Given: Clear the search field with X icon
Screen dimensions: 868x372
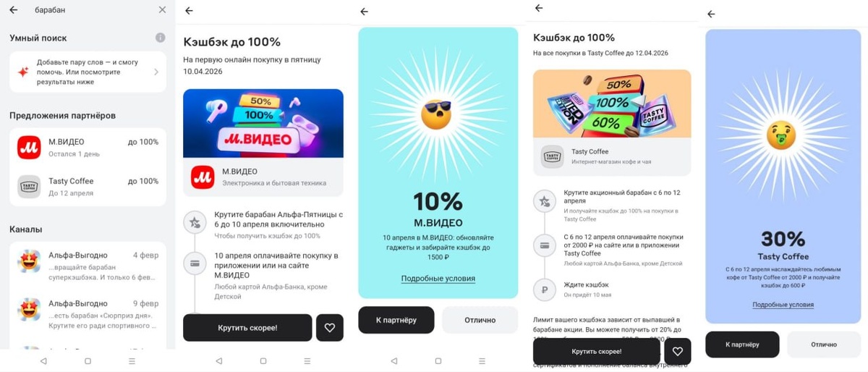Looking at the screenshot, I should point(162,10).
